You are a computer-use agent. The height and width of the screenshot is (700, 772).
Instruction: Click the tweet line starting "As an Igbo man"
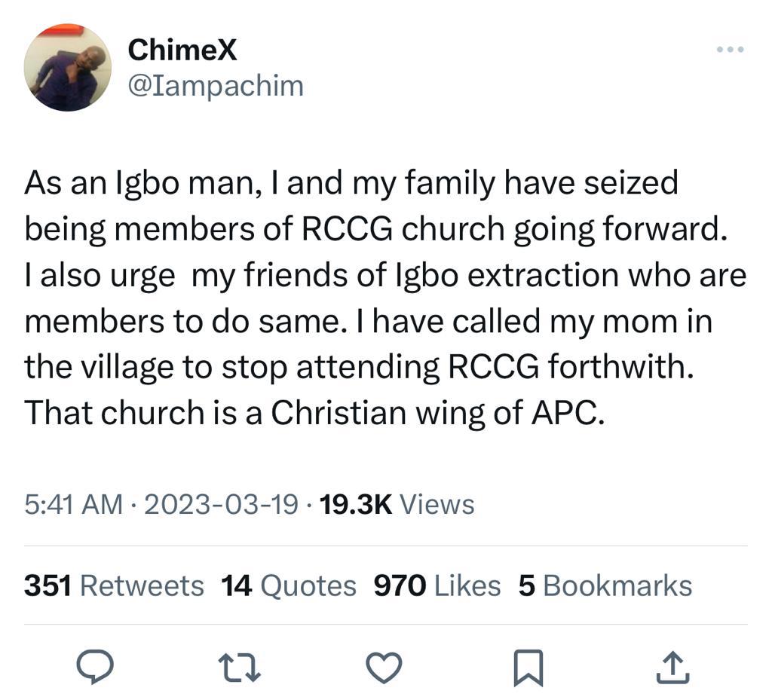point(351,184)
